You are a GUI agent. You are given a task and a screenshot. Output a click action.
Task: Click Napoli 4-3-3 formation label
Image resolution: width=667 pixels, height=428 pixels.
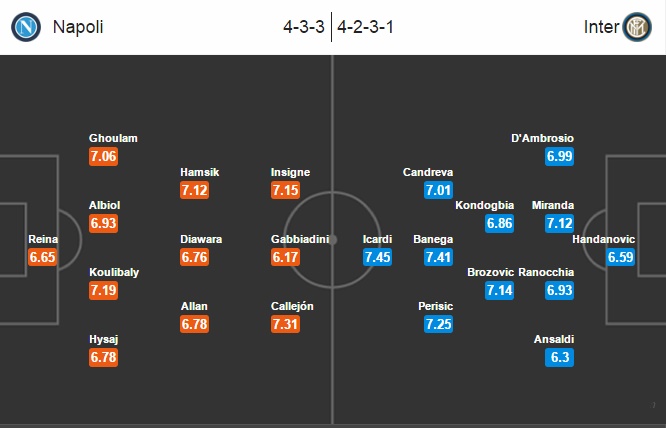(x=304, y=27)
